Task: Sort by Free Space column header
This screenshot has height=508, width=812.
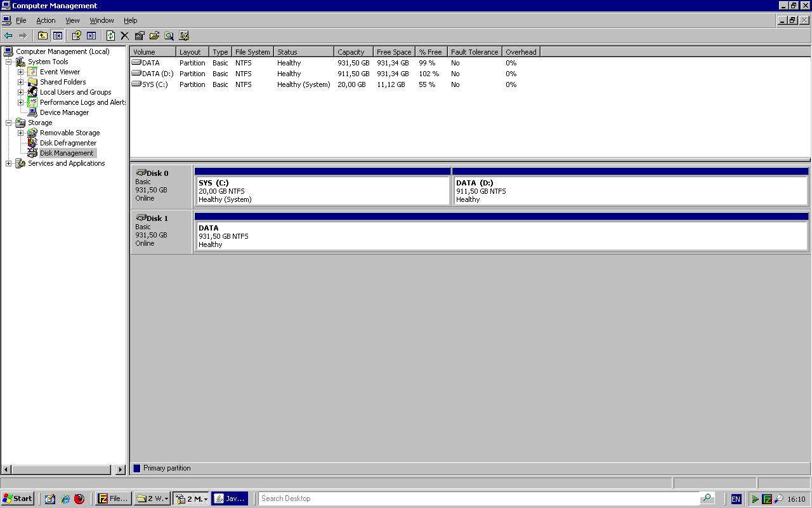Action: (x=394, y=52)
